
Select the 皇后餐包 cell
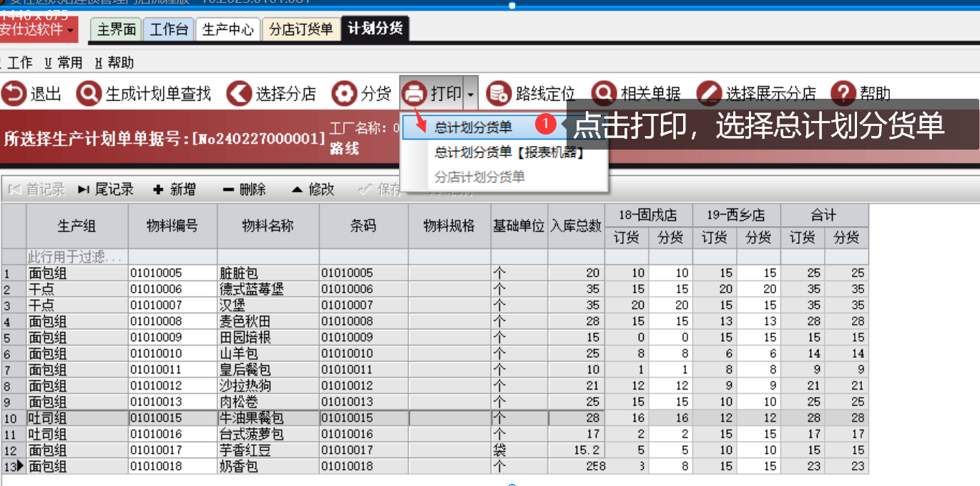268,369
